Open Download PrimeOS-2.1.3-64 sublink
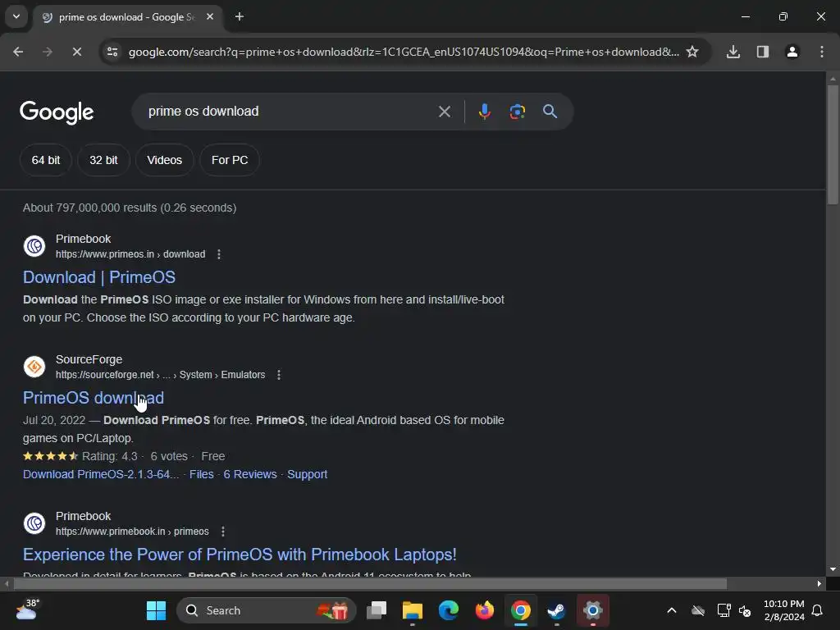The height and width of the screenshot is (630, 840). pos(101,474)
